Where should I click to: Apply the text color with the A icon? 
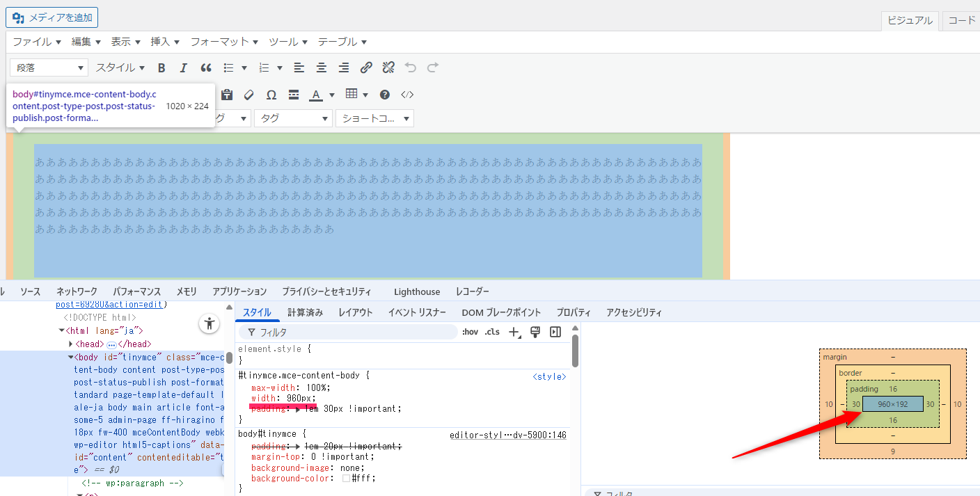point(316,95)
